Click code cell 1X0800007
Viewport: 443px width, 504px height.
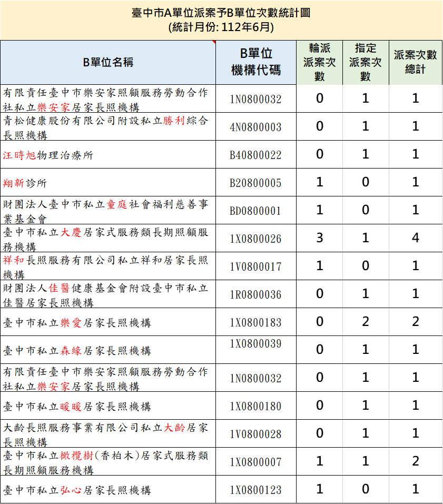pos(256,462)
